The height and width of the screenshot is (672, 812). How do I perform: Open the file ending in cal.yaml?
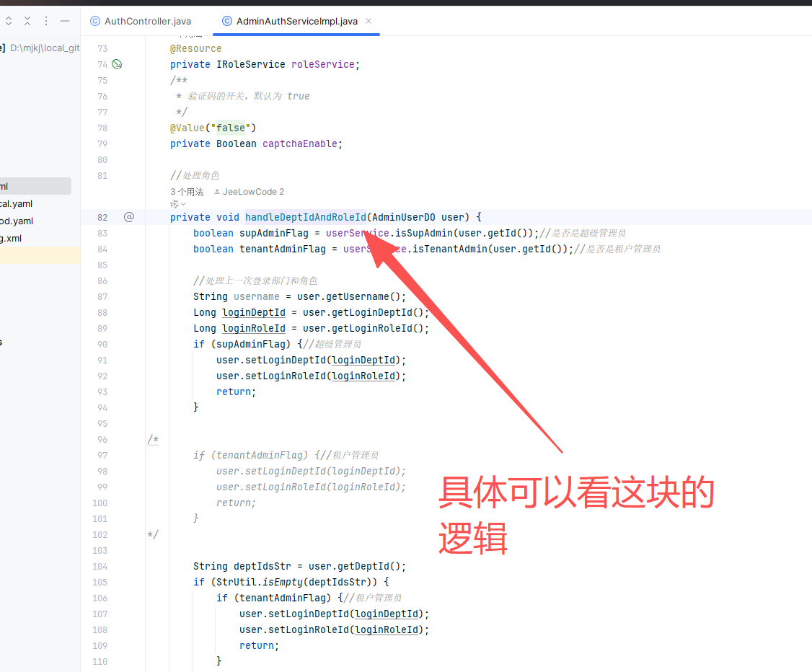(x=16, y=204)
